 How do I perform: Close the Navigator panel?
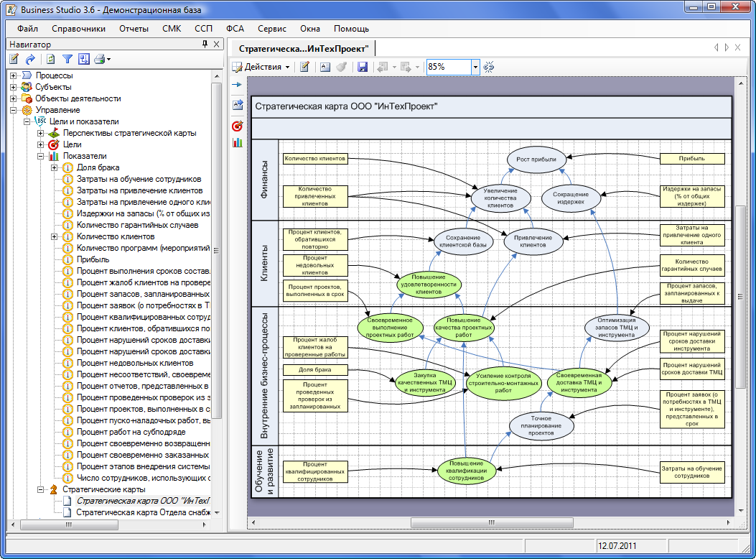click(x=217, y=45)
